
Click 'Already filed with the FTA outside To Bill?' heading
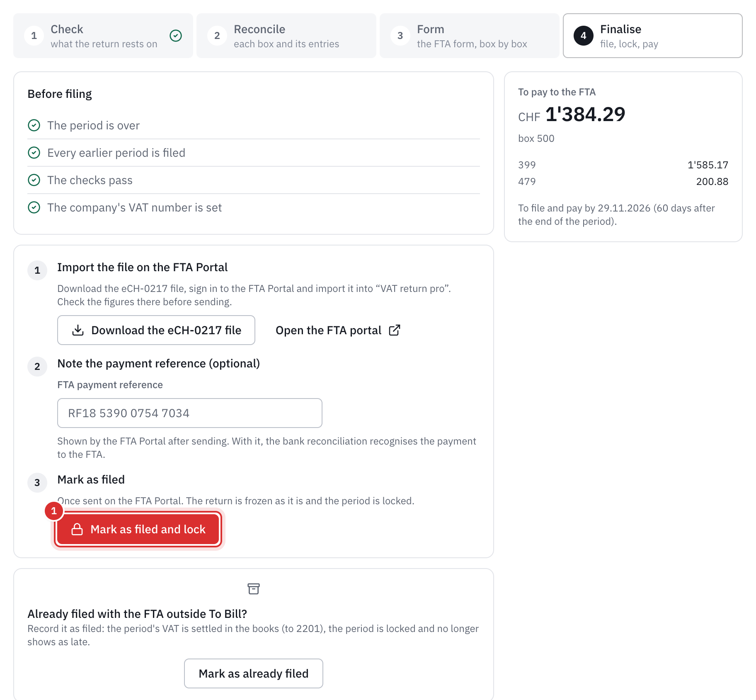point(137,614)
